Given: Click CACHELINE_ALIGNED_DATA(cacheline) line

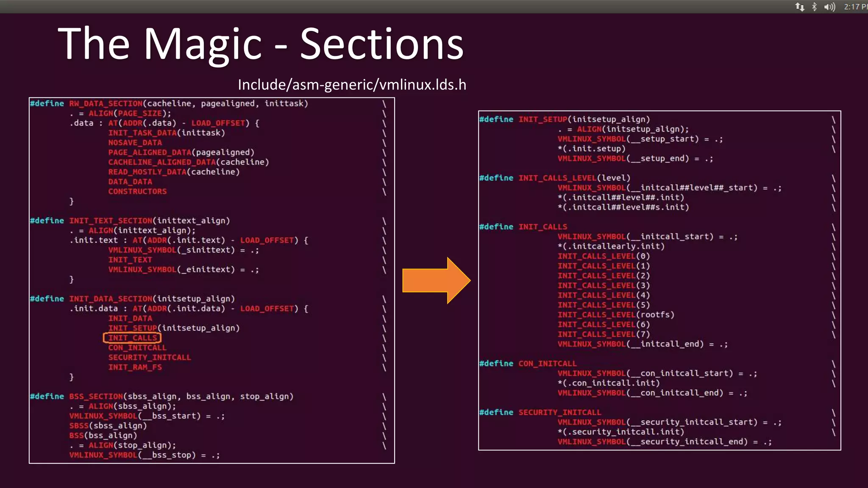Looking at the screenshot, I should 188,162.
